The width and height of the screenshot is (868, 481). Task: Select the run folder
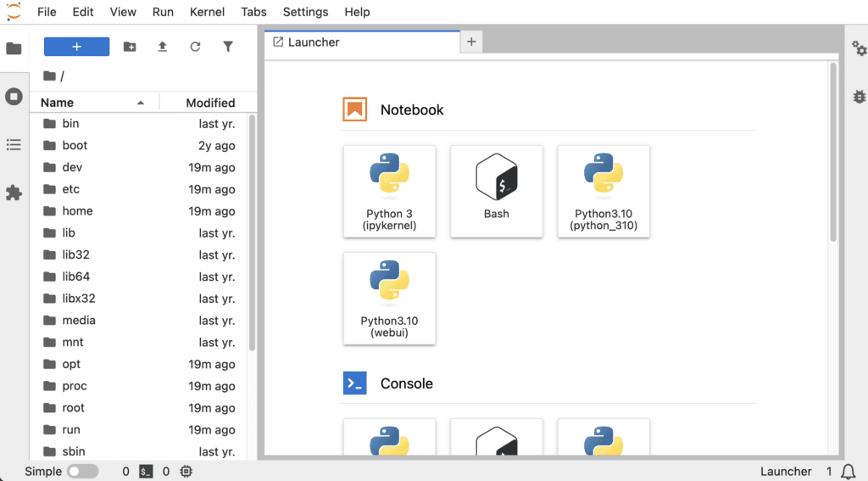[138, 430]
